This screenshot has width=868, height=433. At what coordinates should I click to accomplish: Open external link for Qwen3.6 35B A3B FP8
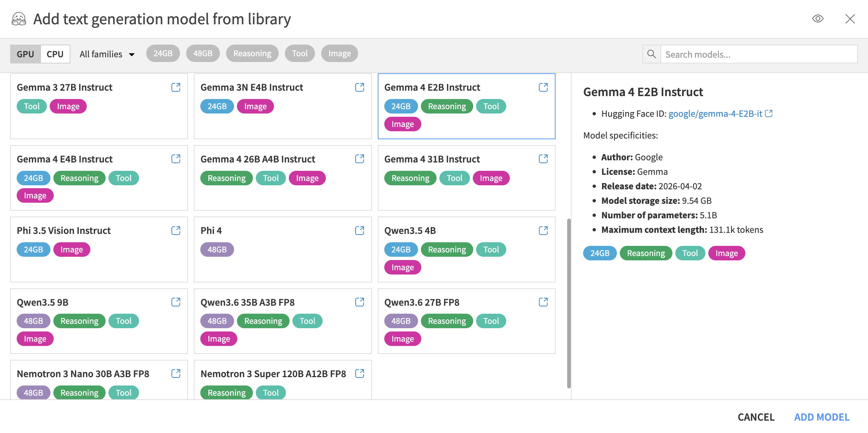tap(360, 302)
